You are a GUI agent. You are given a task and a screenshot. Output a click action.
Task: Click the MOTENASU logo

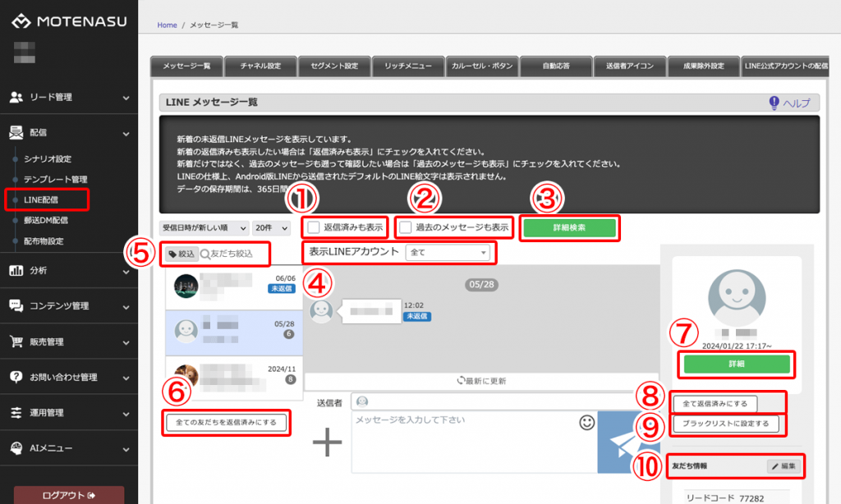(x=70, y=21)
